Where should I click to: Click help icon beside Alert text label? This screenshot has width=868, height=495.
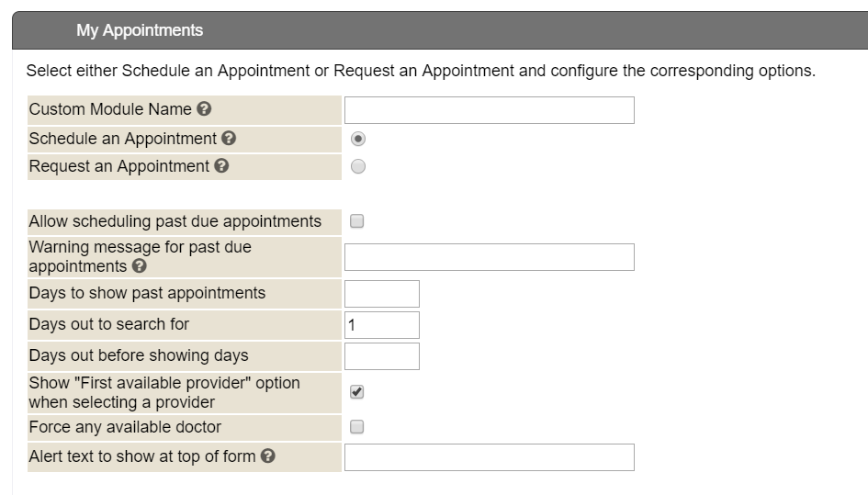(x=268, y=456)
